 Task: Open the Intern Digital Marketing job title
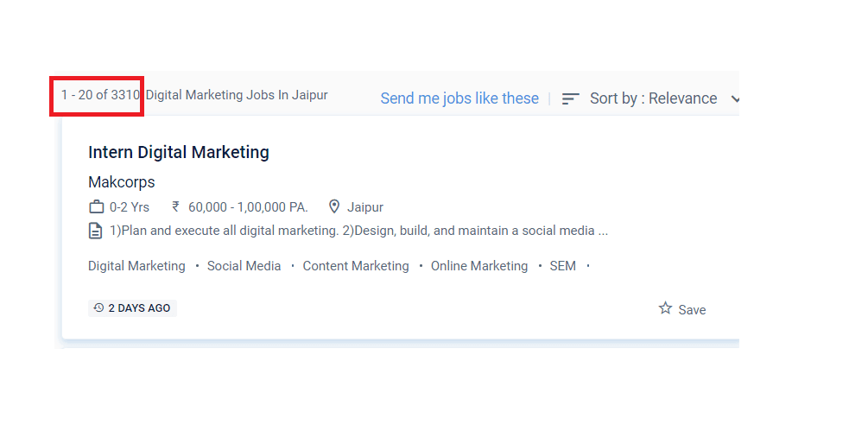(178, 152)
